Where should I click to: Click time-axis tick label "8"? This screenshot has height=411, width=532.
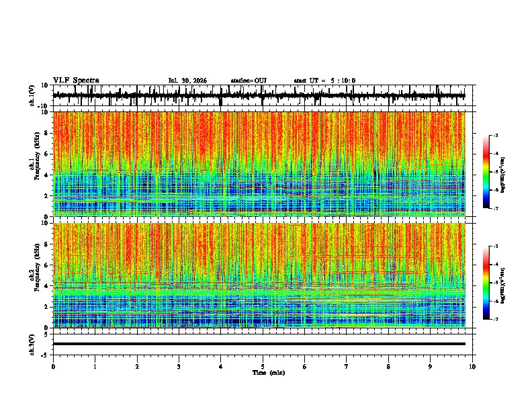click(388, 367)
